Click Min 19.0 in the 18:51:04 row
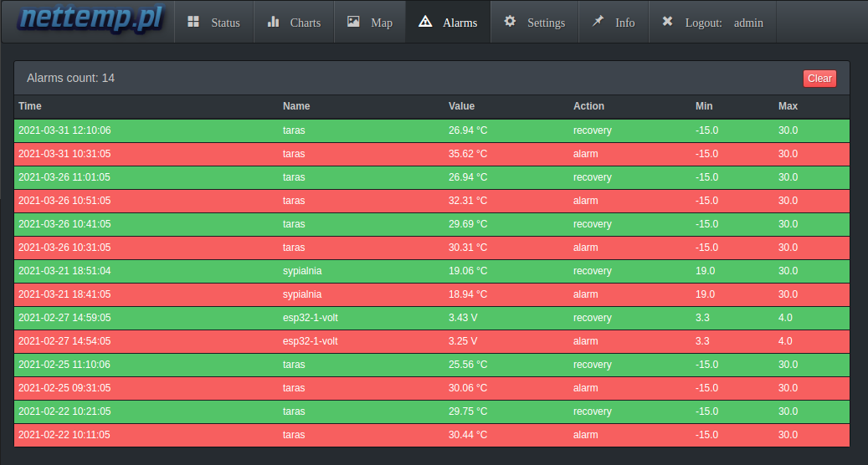Screen dimensions: 868x465 pyautogui.click(x=706, y=271)
